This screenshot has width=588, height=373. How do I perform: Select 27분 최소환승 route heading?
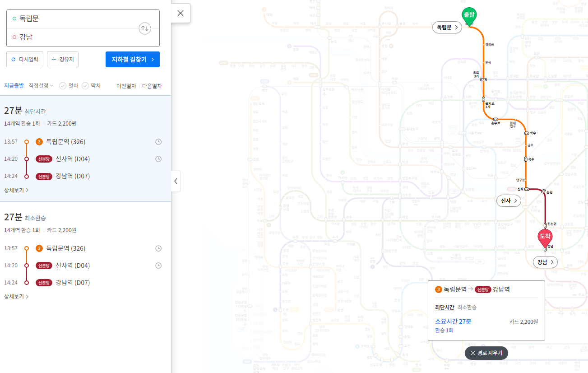pyautogui.click(x=25, y=217)
